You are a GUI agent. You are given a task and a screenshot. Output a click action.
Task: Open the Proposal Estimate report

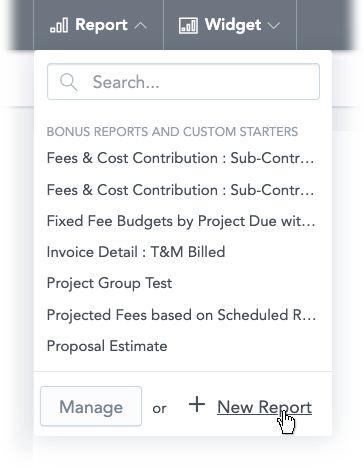[x=107, y=346]
